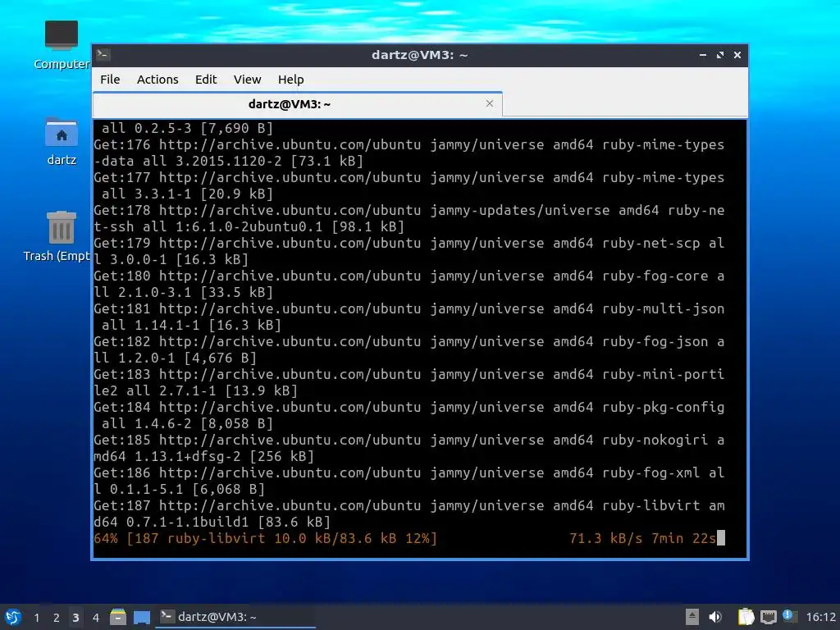Click the Get:180 ruby-fog-core line
840x630 pixels.
(x=409, y=284)
